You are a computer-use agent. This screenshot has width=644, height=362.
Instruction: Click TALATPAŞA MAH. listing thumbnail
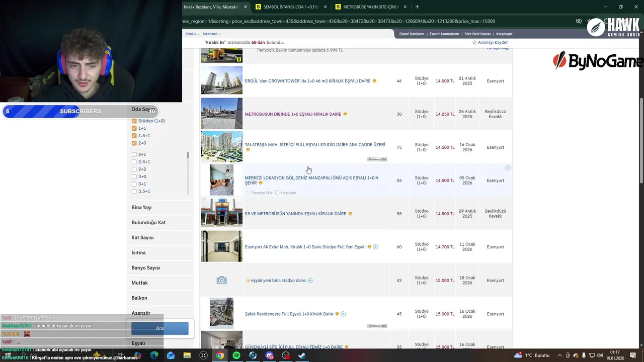[x=221, y=147]
